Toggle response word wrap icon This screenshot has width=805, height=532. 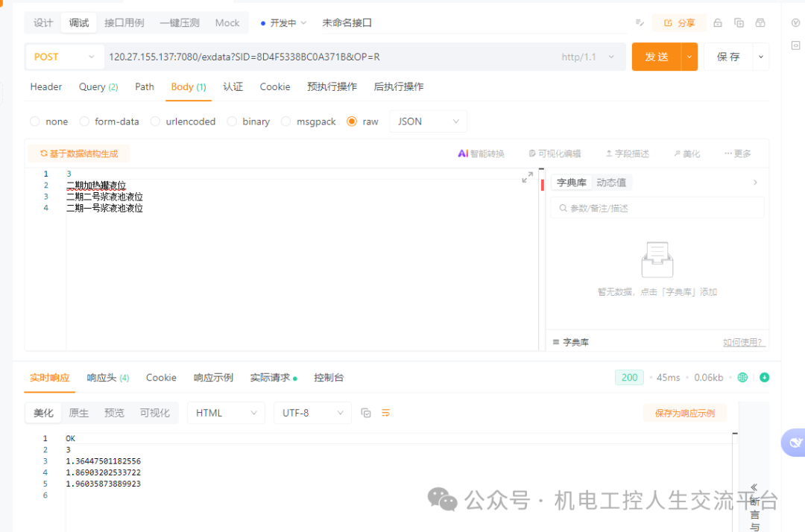pos(385,413)
